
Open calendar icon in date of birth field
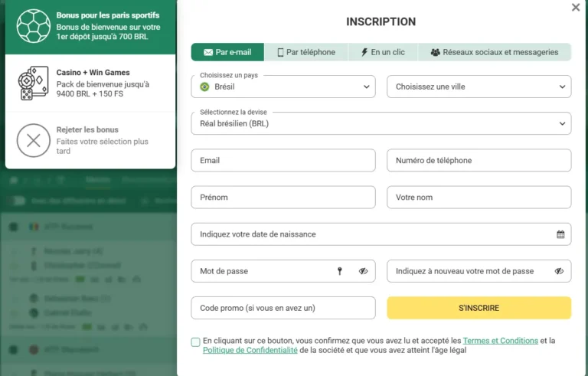click(560, 234)
